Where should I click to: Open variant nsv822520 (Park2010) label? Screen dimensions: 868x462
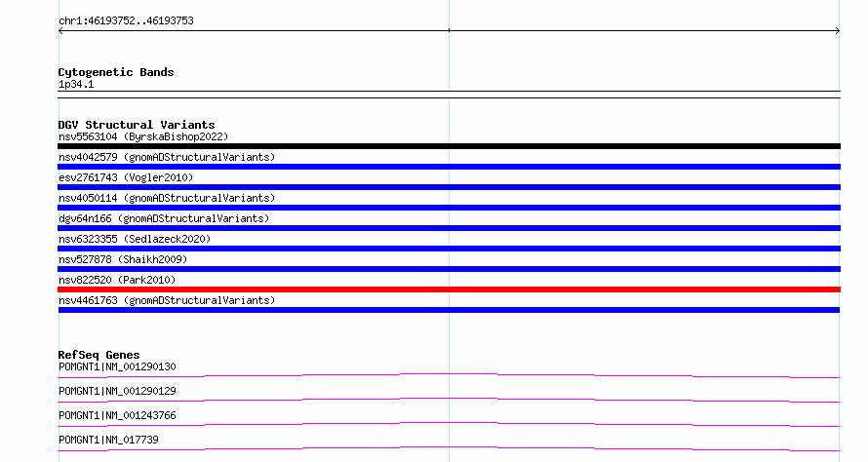117,280
